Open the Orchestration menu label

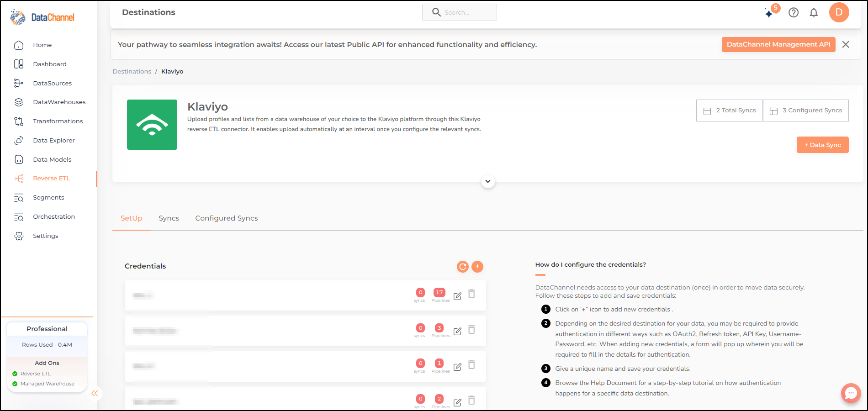54,217
